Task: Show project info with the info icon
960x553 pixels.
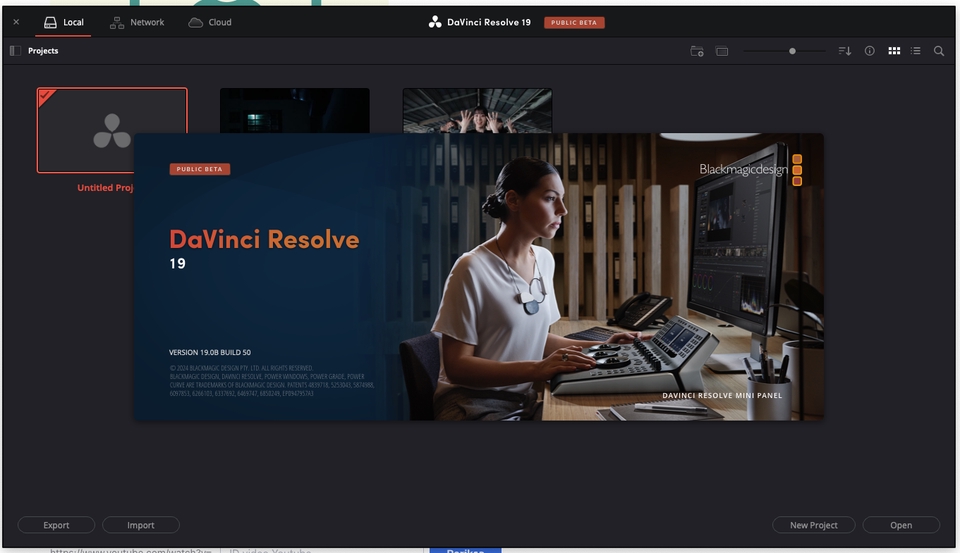Action: pyautogui.click(x=869, y=51)
